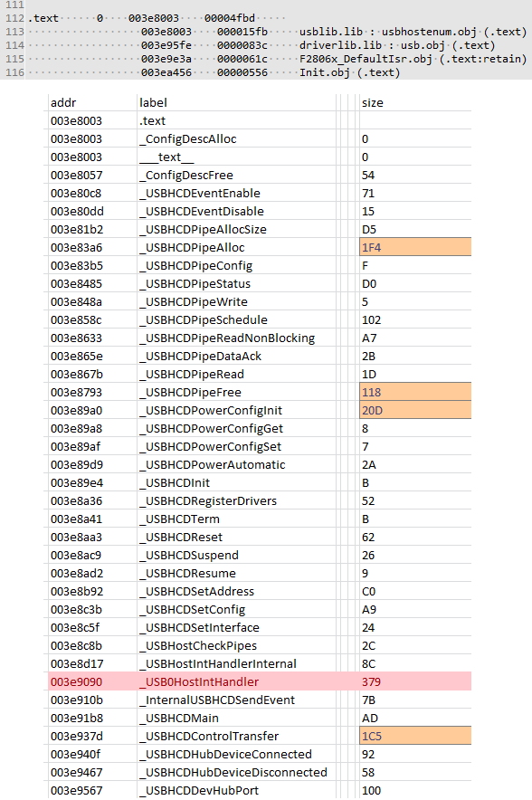Click the _USBHCDInit label

point(175,482)
